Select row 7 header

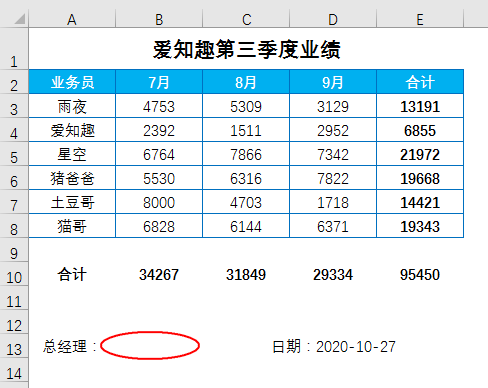coord(14,202)
